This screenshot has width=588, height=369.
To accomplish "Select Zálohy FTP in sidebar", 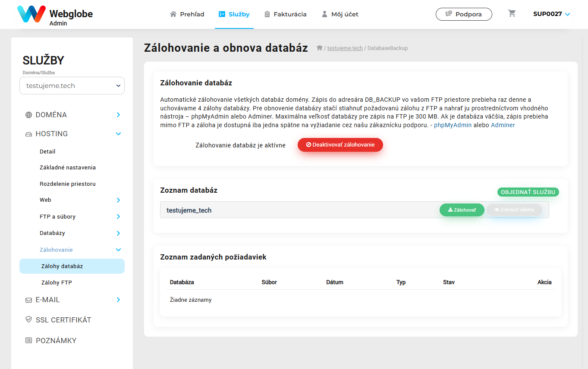I will pyautogui.click(x=57, y=283).
